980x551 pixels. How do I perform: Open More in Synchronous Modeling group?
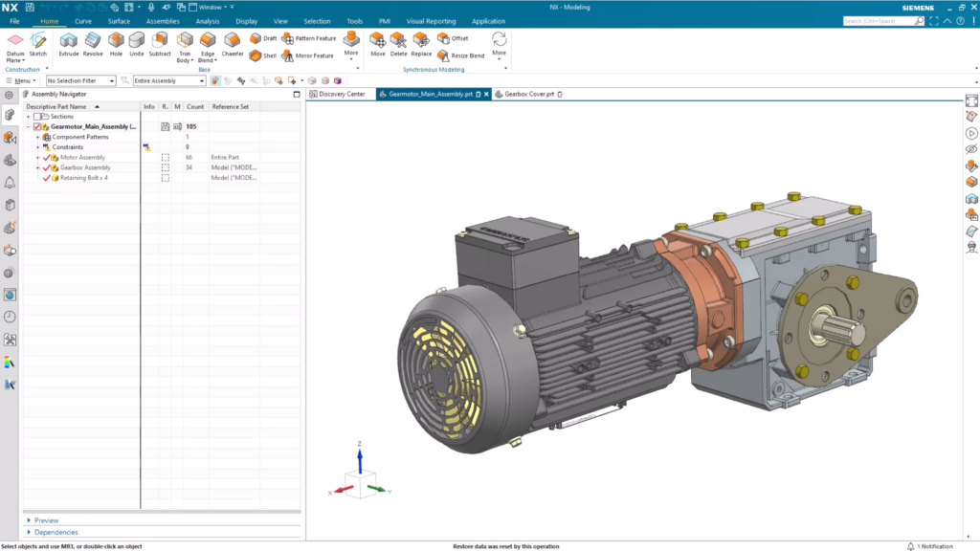pyautogui.click(x=499, y=47)
